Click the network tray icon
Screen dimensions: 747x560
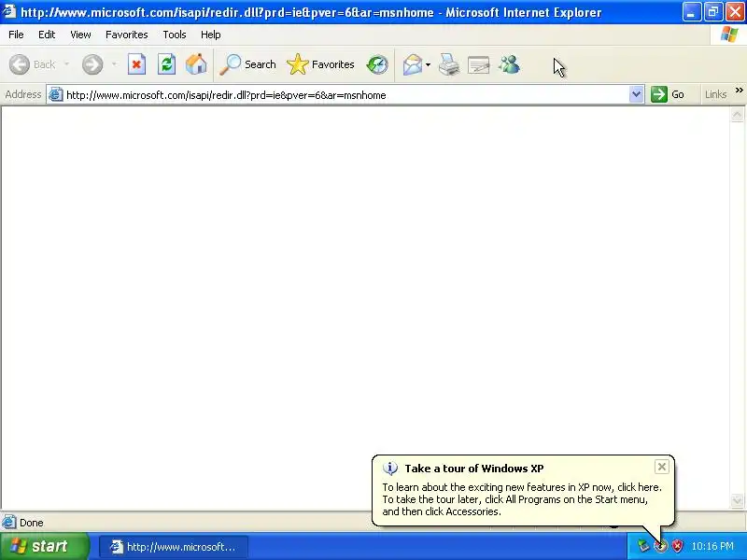643,546
